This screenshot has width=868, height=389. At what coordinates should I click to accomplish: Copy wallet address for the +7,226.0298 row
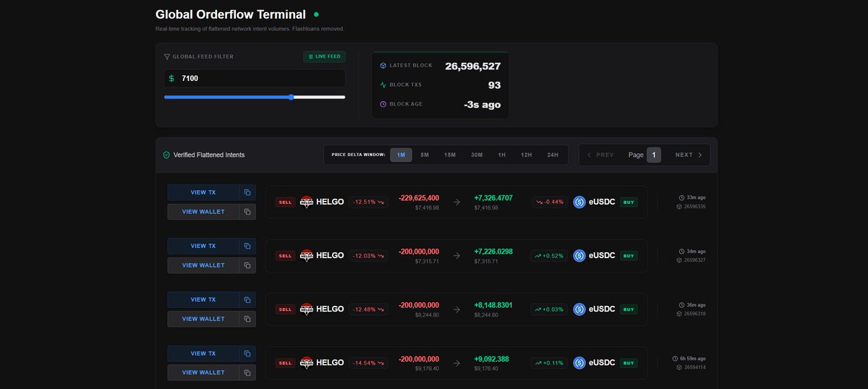coord(247,265)
